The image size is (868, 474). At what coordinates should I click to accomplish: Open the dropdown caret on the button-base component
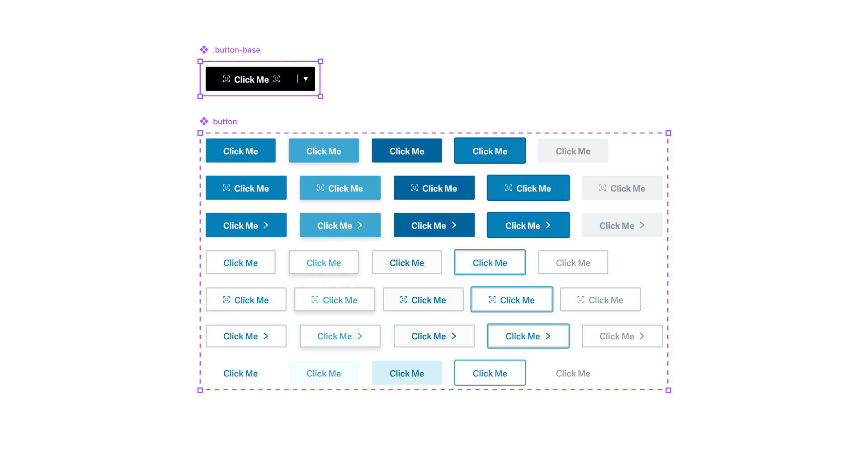(x=305, y=79)
